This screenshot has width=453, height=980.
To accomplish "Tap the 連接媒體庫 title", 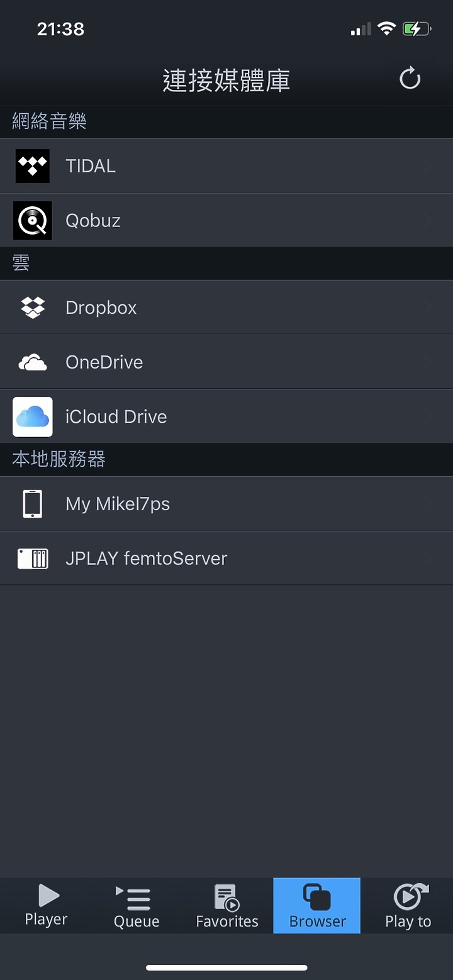I will click(x=226, y=81).
